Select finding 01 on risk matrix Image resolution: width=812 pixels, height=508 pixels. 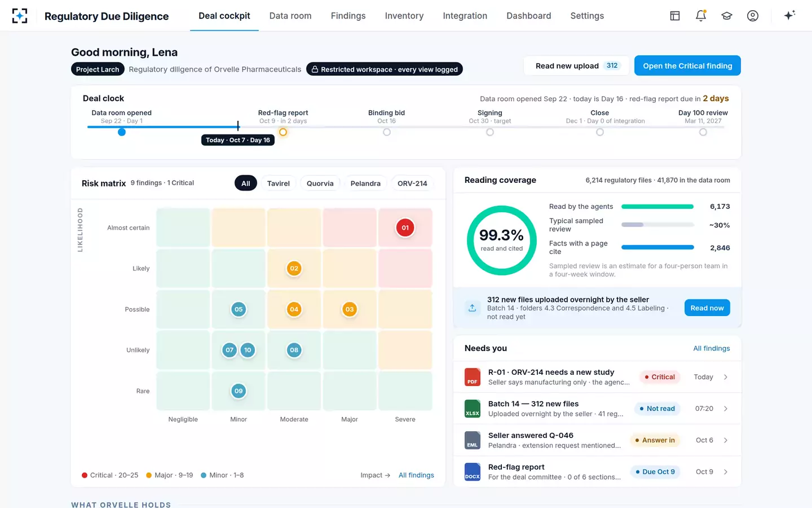pos(405,228)
